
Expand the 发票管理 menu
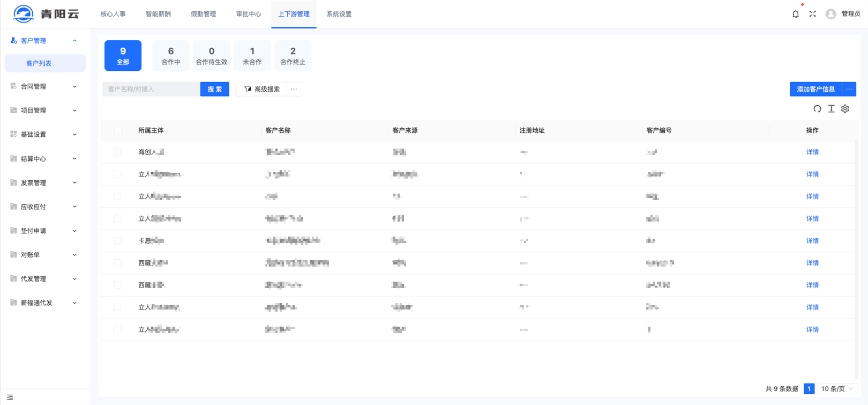click(x=74, y=182)
